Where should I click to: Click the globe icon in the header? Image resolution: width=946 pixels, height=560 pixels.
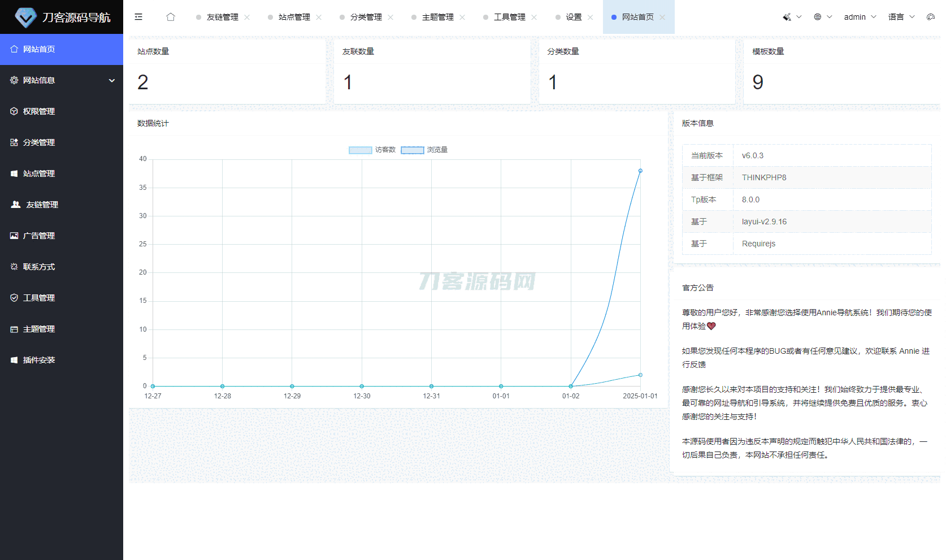(818, 17)
